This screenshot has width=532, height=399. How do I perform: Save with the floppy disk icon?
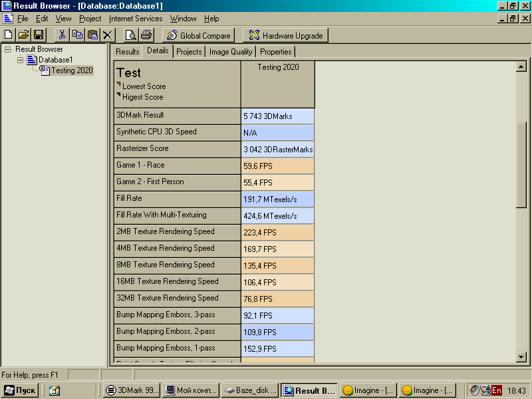[39, 35]
